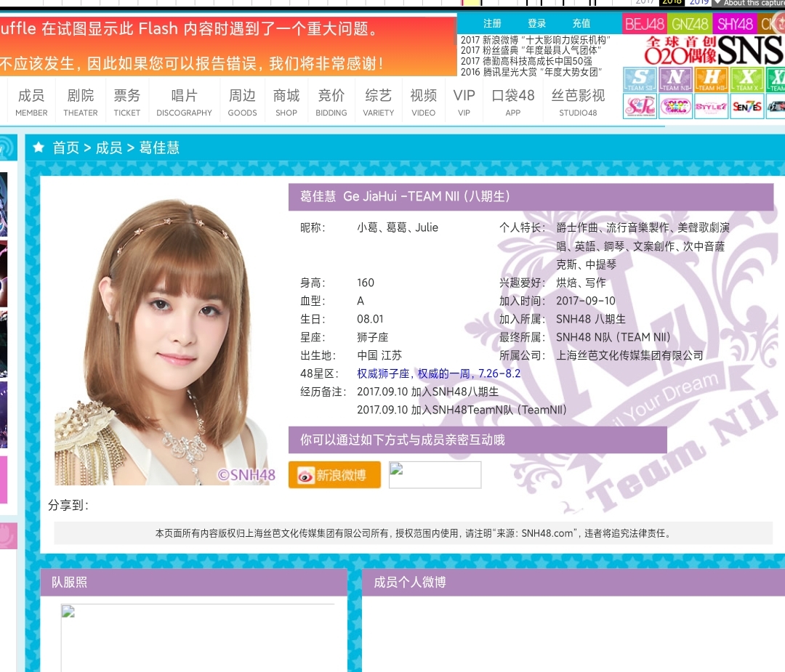Viewport: 785px width, 672px height.
Task: Open the Color Girls subunit logo
Action: coord(675,106)
